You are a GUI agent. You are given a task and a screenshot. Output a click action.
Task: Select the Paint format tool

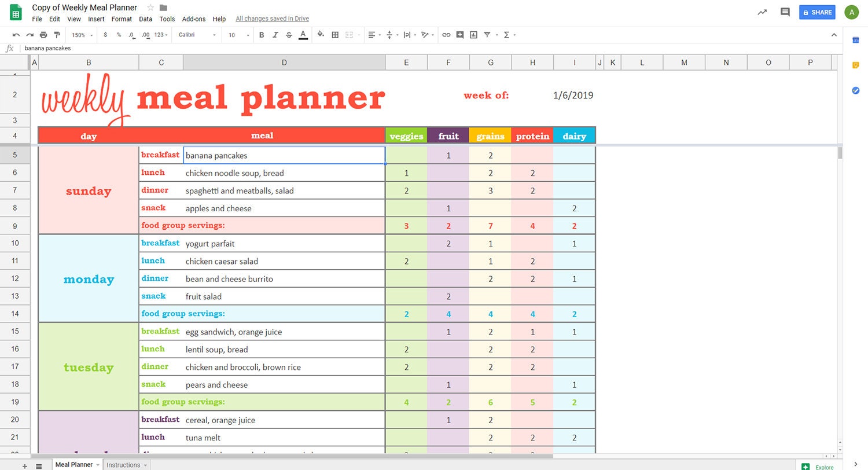coord(57,35)
